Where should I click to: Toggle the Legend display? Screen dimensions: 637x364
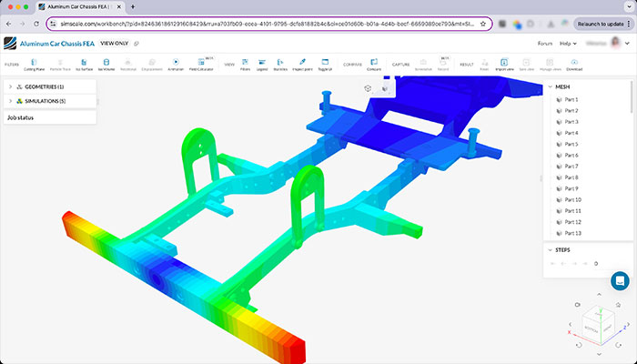click(262, 65)
